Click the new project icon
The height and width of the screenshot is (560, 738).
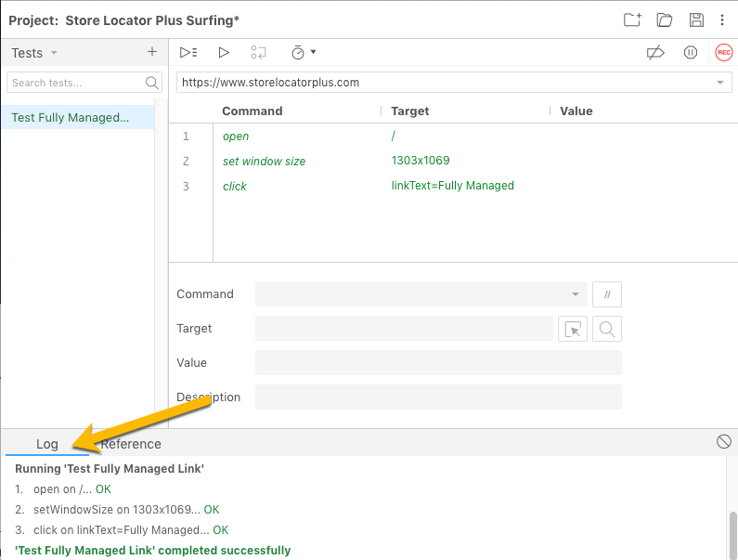click(x=632, y=20)
